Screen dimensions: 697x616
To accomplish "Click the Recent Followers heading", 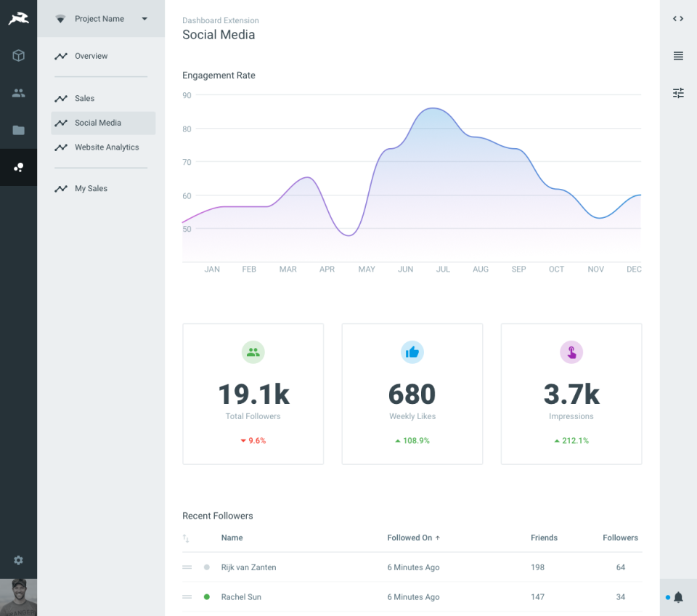I will point(218,516).
